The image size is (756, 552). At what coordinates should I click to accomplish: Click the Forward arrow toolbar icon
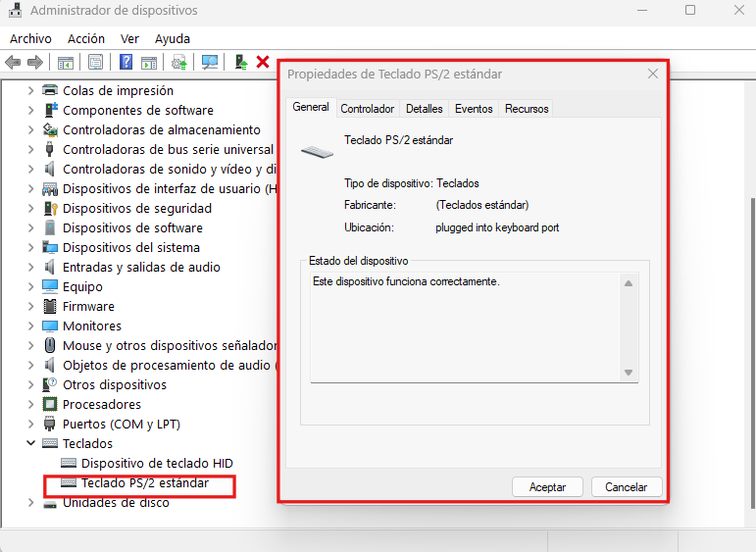click(35, 62)
